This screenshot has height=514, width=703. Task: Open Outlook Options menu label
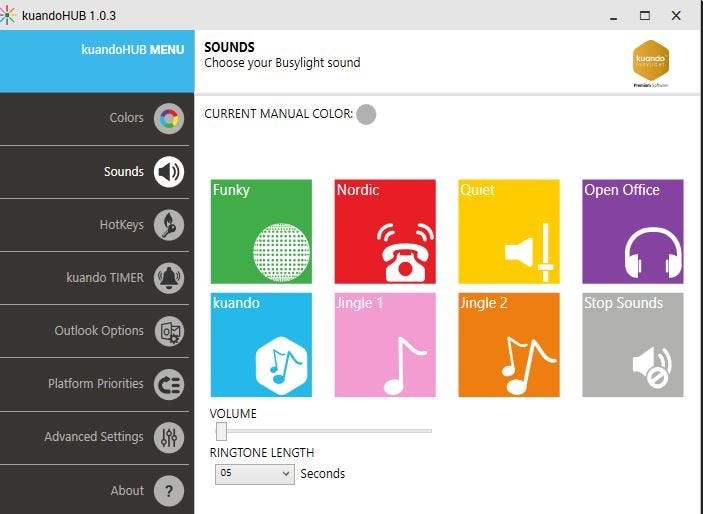click(99, 331)
